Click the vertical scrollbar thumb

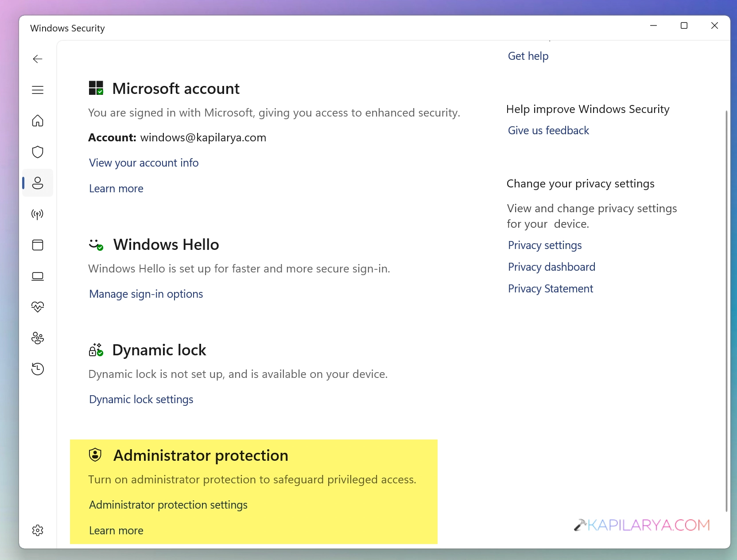point(726,311)
